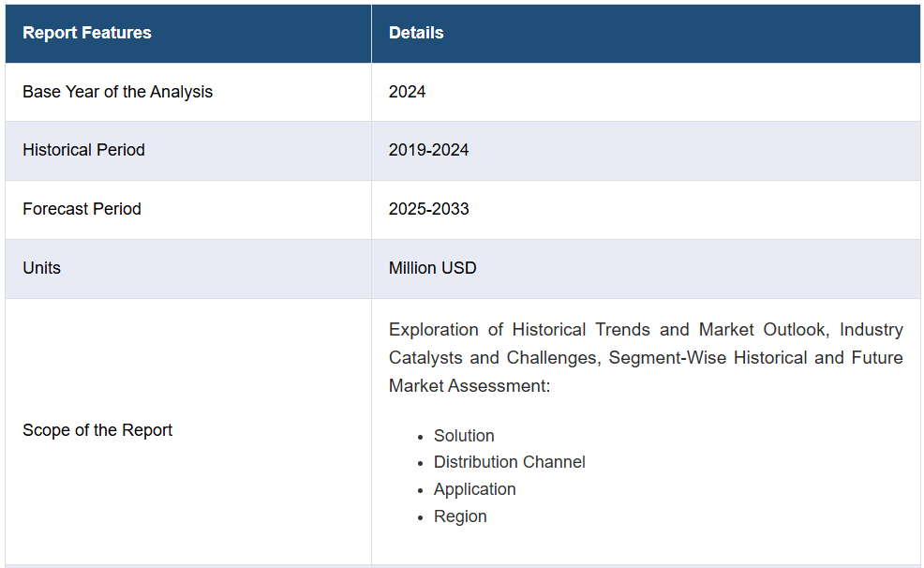924x568 pixels.
Task: Click the Report Features column header
Action: 86,33
